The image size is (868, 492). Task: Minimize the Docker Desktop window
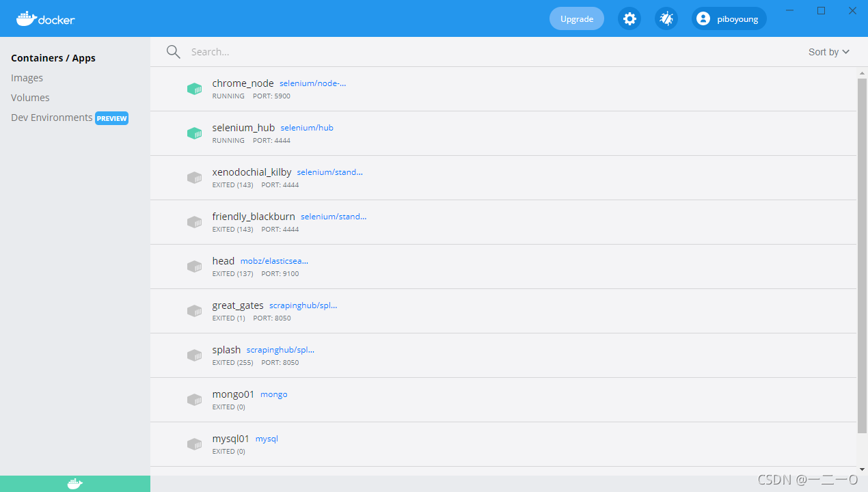coord(791,10)
